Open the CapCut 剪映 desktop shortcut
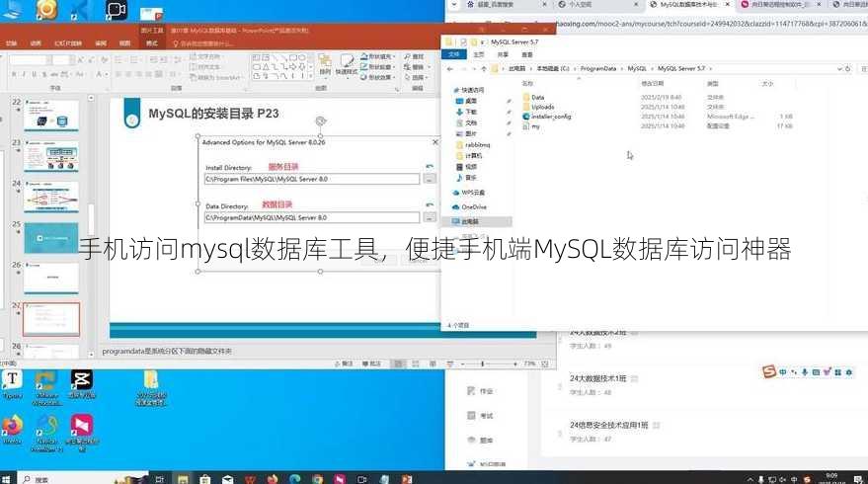 [x=82, y=385]
